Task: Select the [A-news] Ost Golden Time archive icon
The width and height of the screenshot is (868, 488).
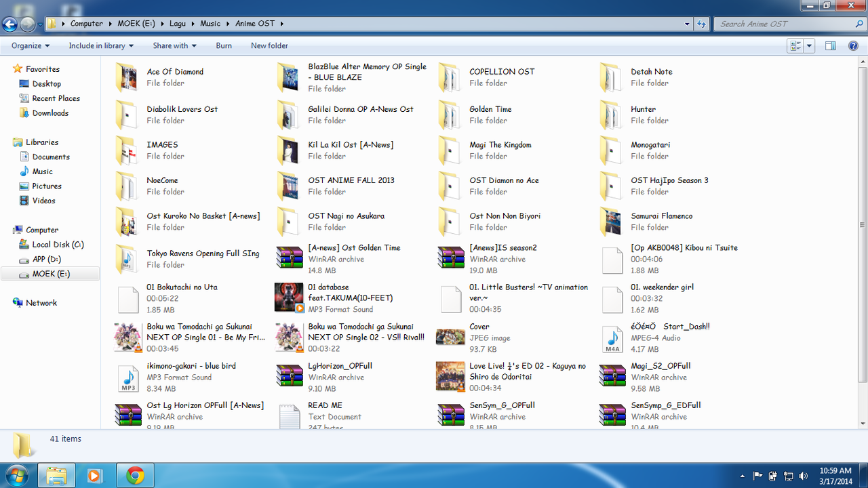Action: [290, 259]
